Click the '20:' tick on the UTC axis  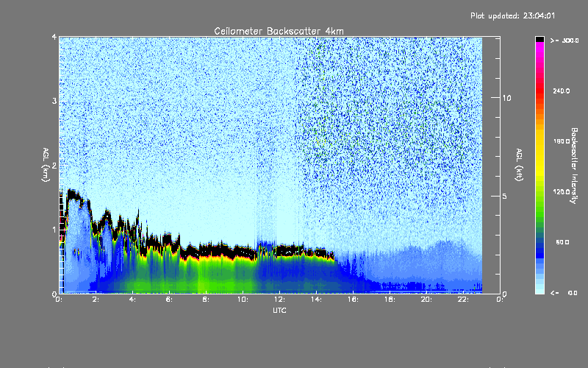tap(426, 300)
